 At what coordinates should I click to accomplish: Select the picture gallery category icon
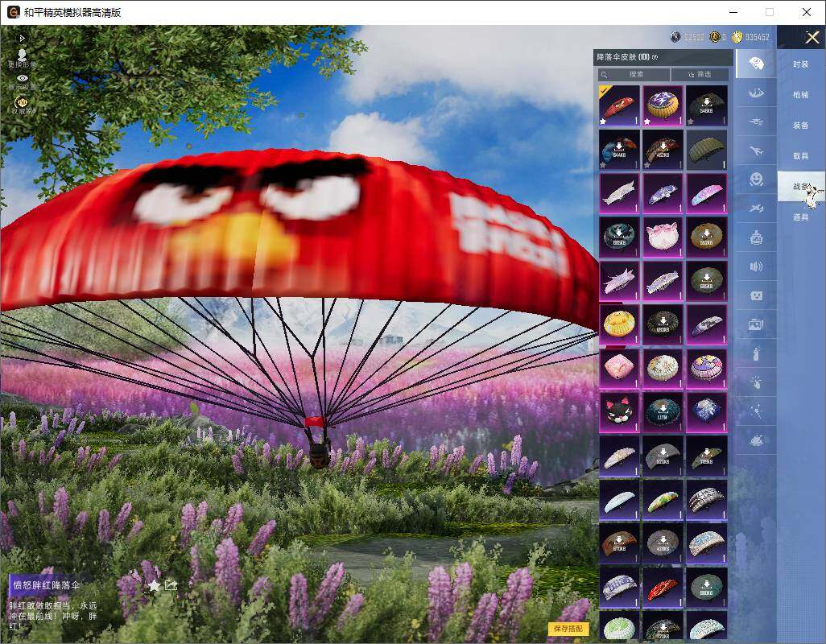coord(756,324)
